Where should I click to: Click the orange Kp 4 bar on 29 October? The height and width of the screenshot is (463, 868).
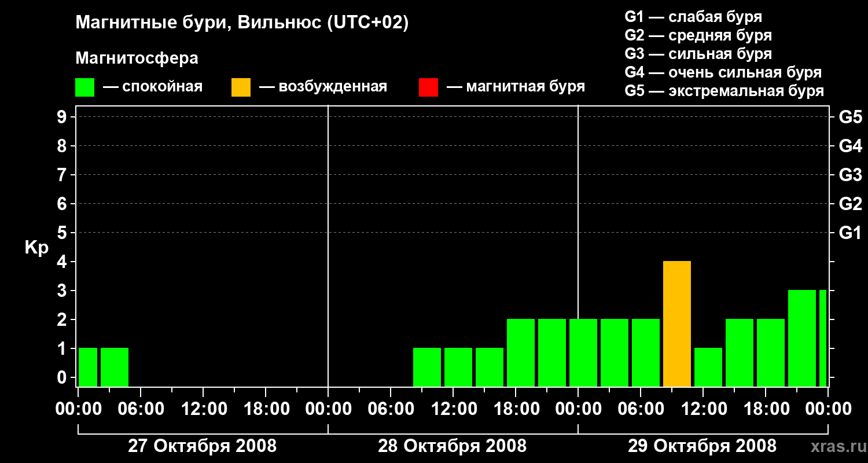click(x=677, y=324)
